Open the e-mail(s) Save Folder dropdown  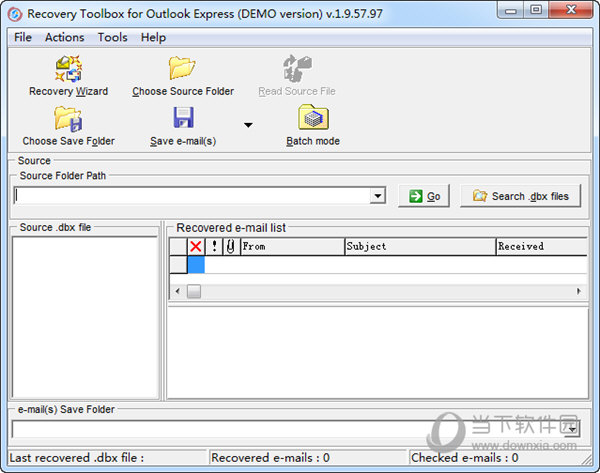[572, 429]
